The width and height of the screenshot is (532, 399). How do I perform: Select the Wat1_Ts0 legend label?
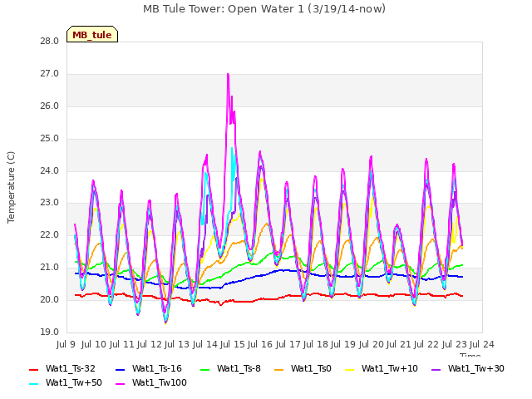[311, 368]
